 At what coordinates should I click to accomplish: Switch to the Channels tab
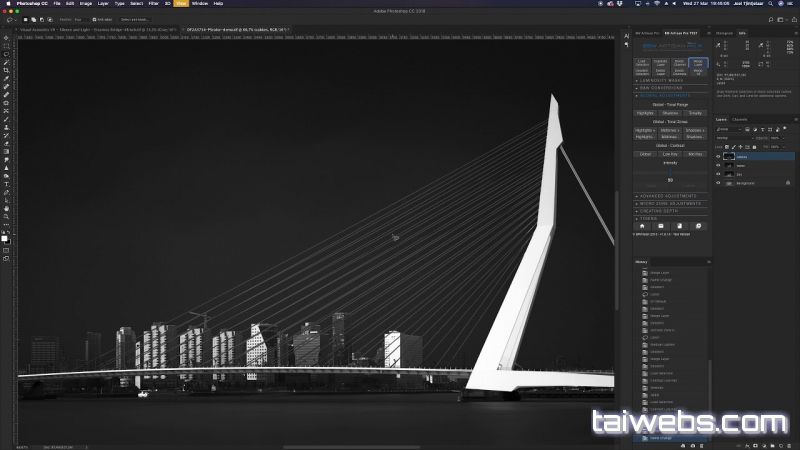pos(740,120)
